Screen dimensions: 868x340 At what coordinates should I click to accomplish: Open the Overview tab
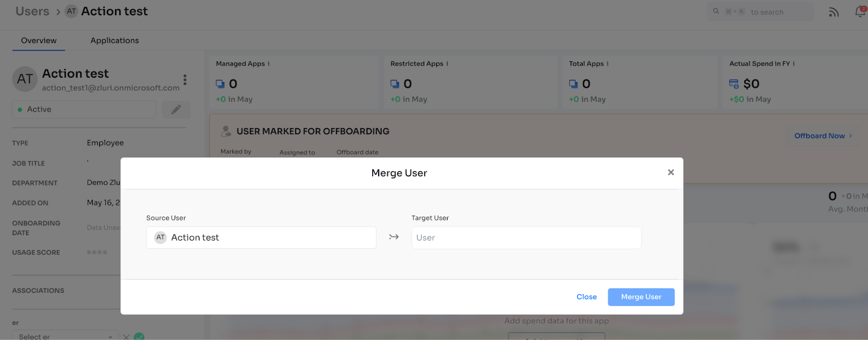[x=39, y=41]
